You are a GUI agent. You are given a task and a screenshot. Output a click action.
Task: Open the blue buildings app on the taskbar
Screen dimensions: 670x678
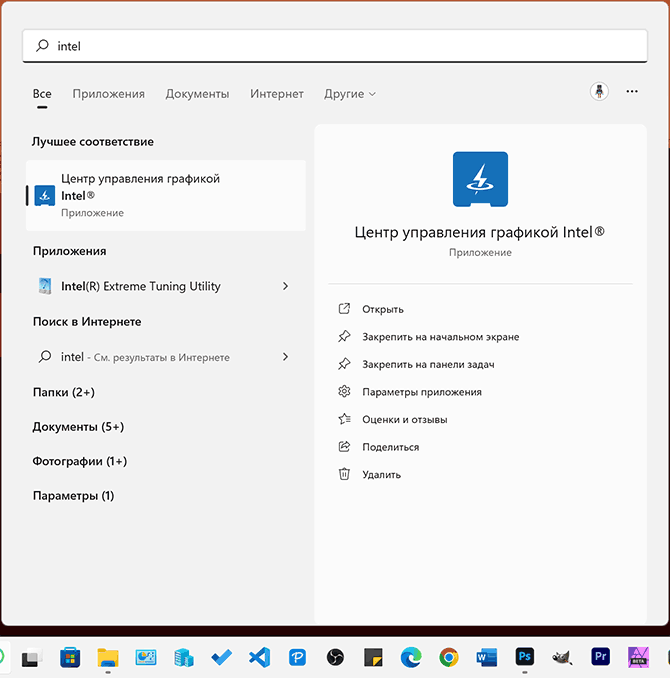(183, 658)
